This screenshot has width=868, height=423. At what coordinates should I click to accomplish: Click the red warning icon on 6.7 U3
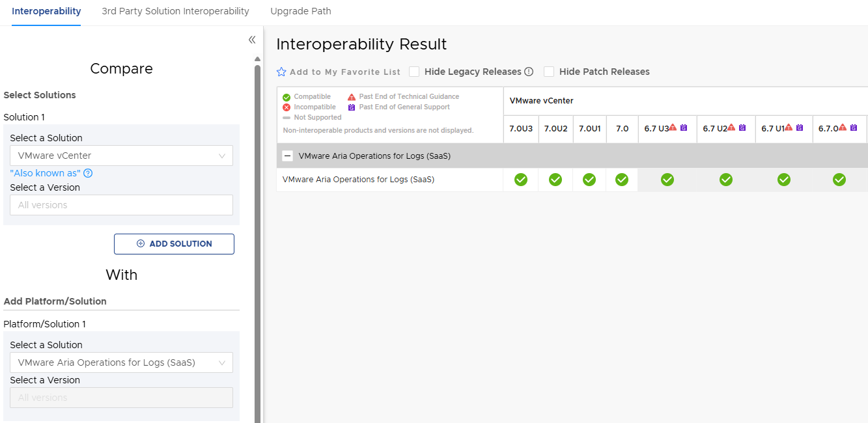pos(673,128)
